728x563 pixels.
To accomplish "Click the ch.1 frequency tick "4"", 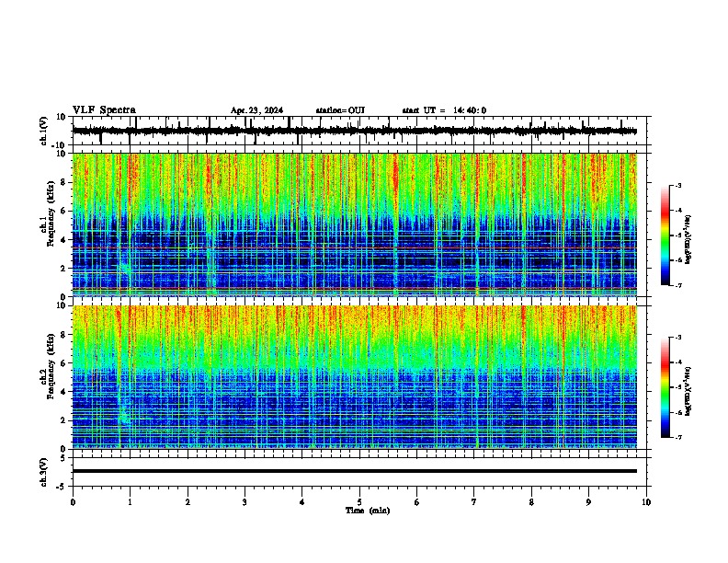I will click(63, 240).
